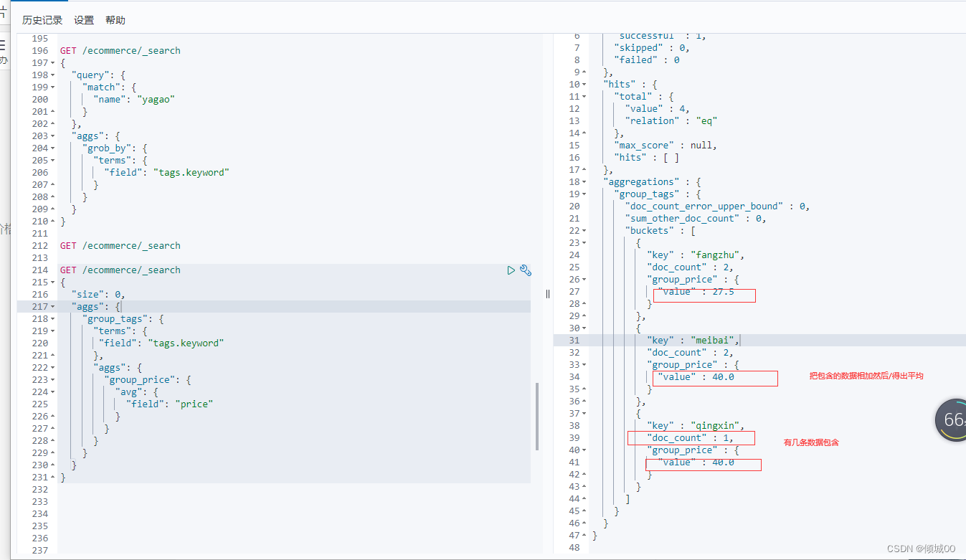Collapse the "terms" block at line 219

53,331
